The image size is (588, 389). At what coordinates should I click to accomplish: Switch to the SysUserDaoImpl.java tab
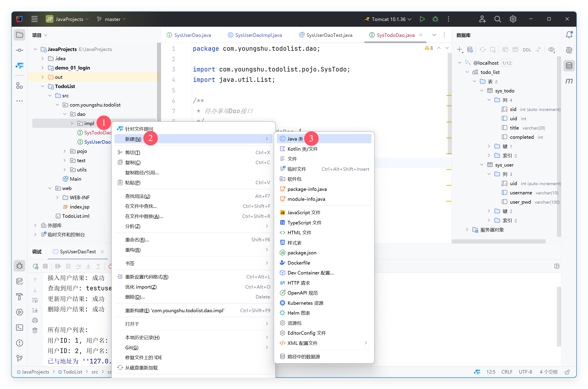(255, 35)
